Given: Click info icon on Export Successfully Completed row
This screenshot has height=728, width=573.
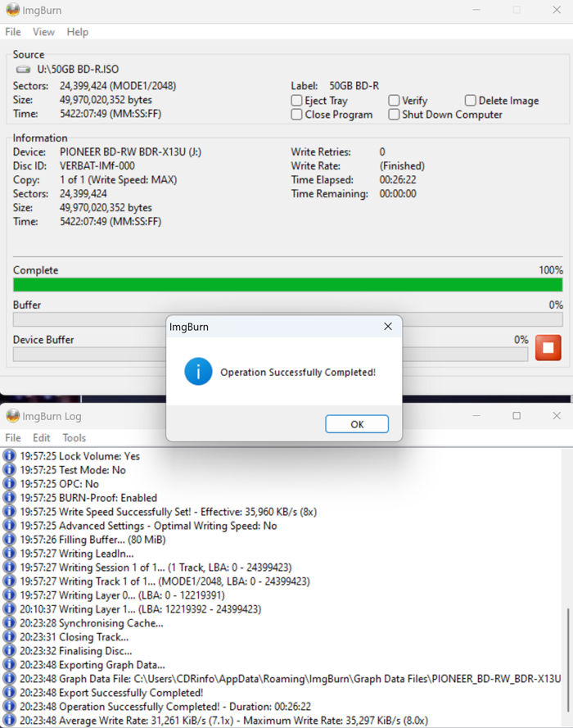Looking at the screenshot, I should 9,692.
